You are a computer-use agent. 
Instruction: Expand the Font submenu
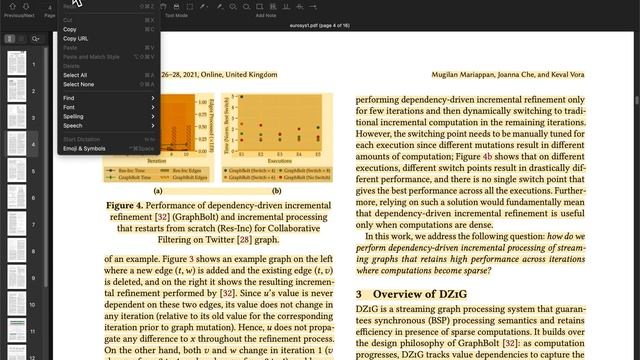(109, 107)
